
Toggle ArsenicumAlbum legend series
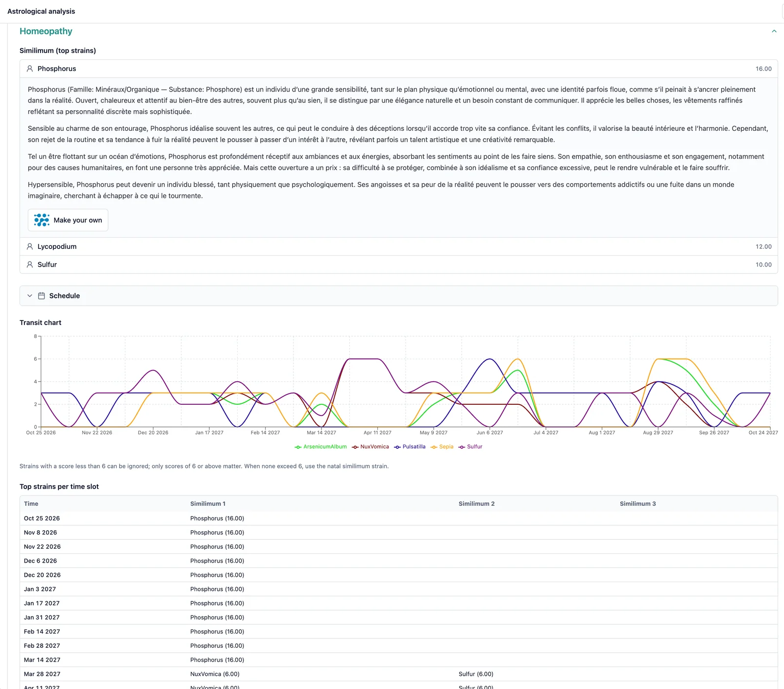click(x=320, y=447)
